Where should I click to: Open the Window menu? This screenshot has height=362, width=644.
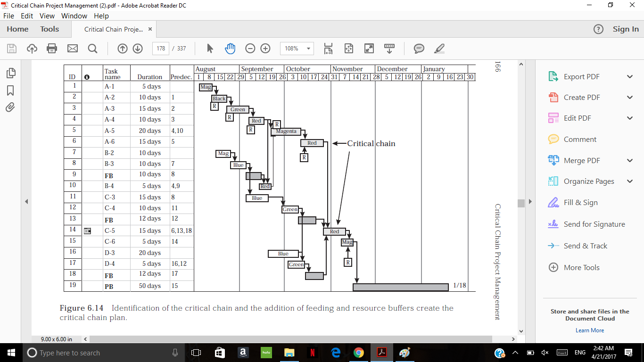click(x=74, y=16)
